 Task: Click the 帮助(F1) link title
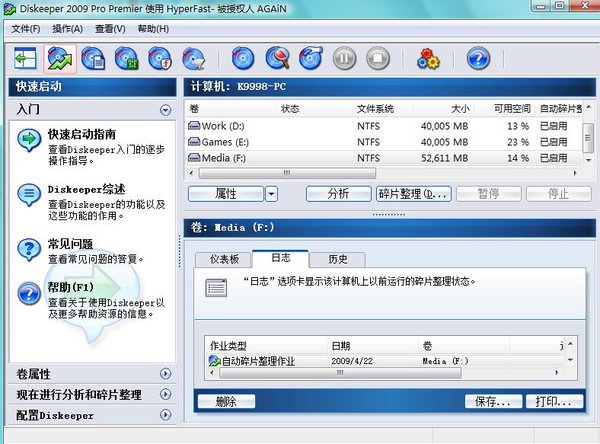[x=70, y=287]
